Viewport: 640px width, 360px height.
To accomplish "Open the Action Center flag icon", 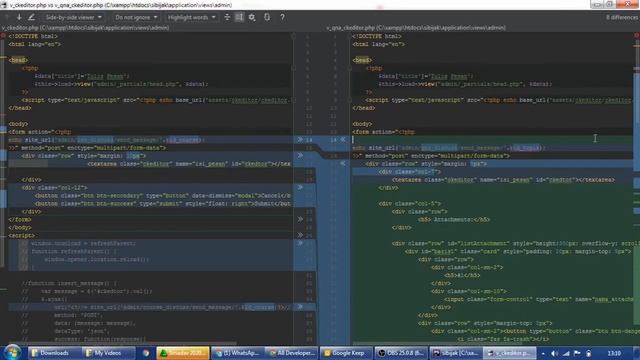I will (x=577, y=353).
